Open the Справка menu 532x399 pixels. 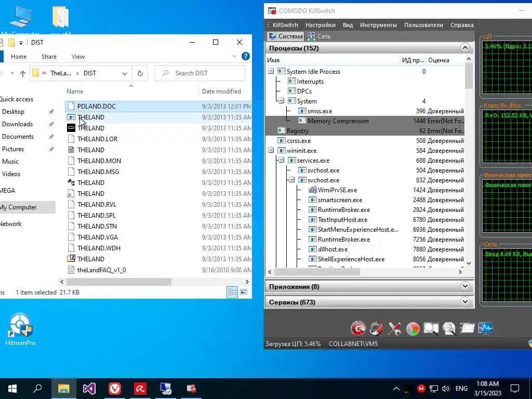(x=462, y=25)
